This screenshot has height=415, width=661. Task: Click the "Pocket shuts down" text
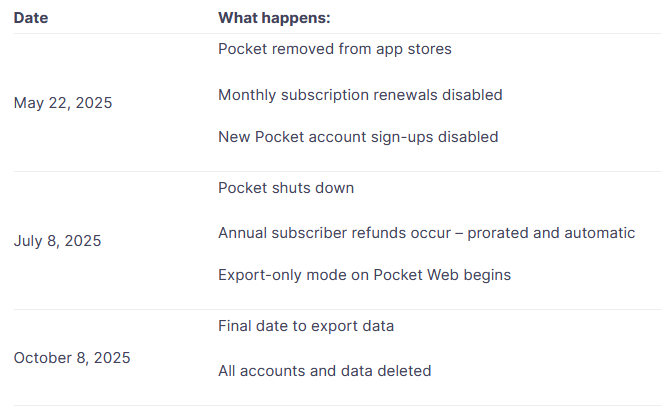click(x=286, y=188)
